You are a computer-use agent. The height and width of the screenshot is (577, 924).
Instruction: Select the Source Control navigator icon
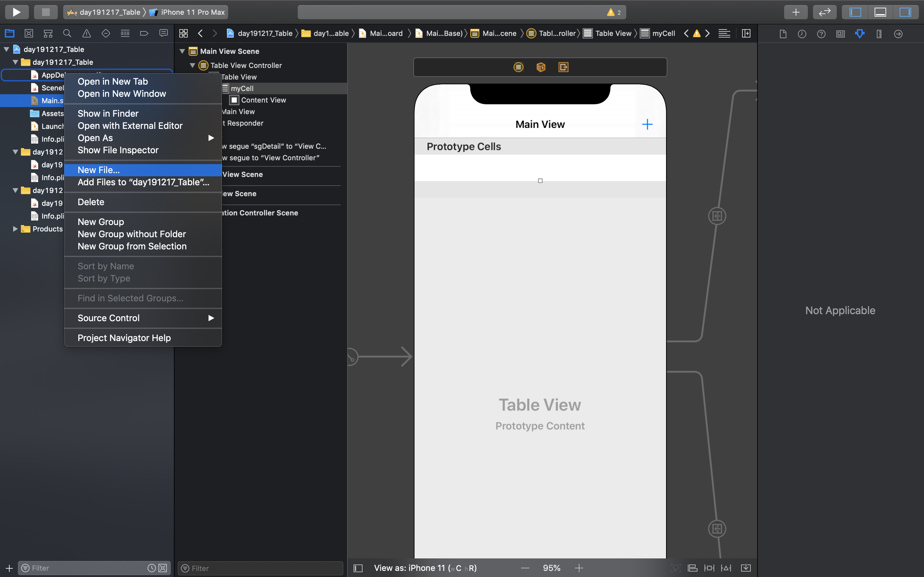[29, 34]
